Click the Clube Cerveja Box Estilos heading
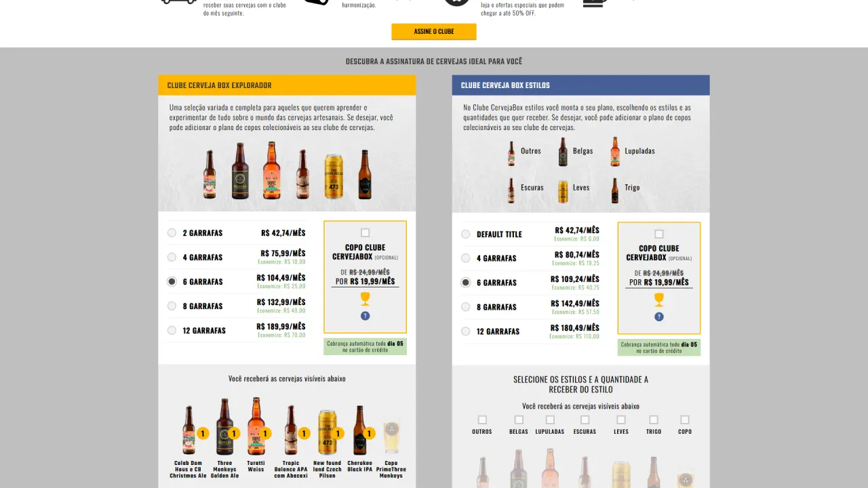This screenshot has height=488, width=868. click(x=505, y=85)
